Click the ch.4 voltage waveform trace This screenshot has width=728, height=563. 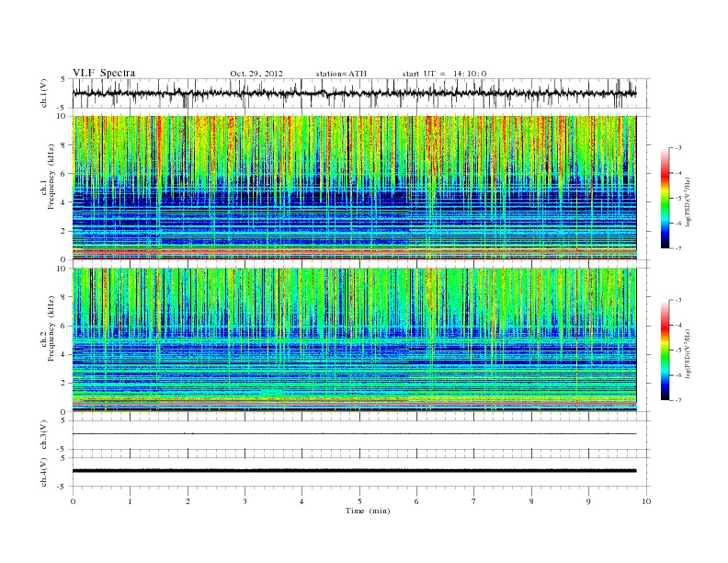point(354,471)
